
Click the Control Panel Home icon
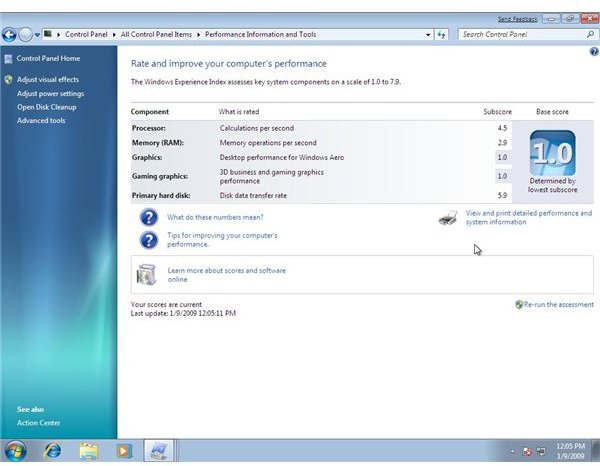click(x=8, y=59)
